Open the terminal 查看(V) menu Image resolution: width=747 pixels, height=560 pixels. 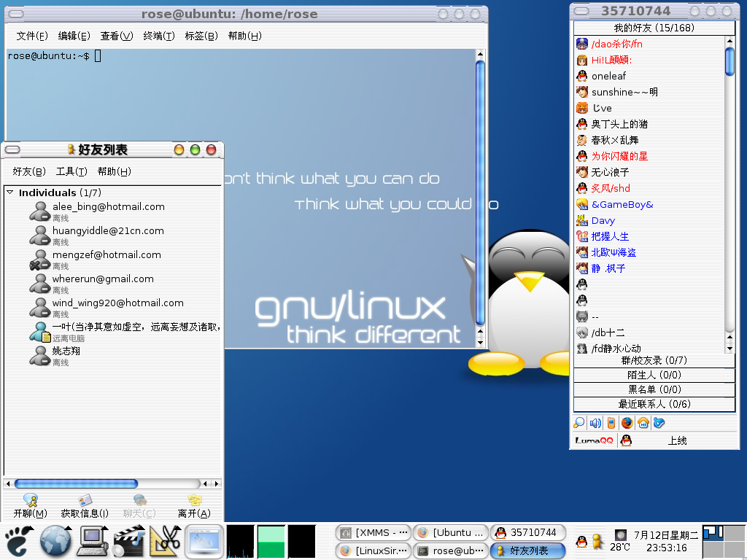coord(117,36)
